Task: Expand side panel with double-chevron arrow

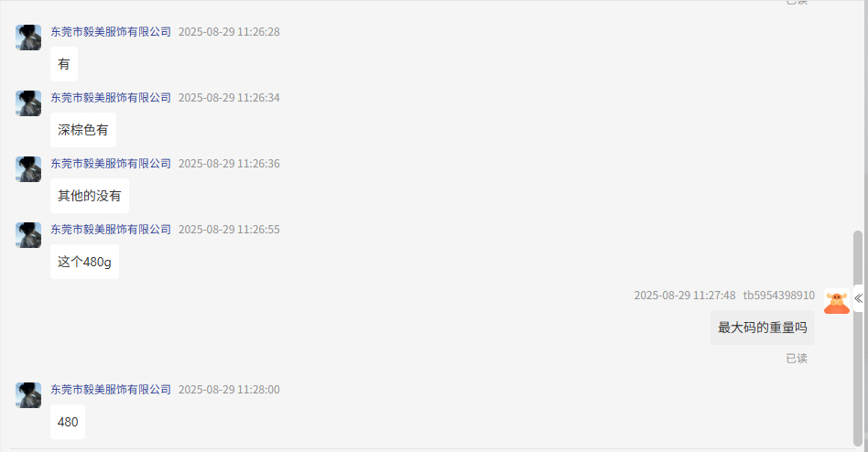Action: click(859, 299)
